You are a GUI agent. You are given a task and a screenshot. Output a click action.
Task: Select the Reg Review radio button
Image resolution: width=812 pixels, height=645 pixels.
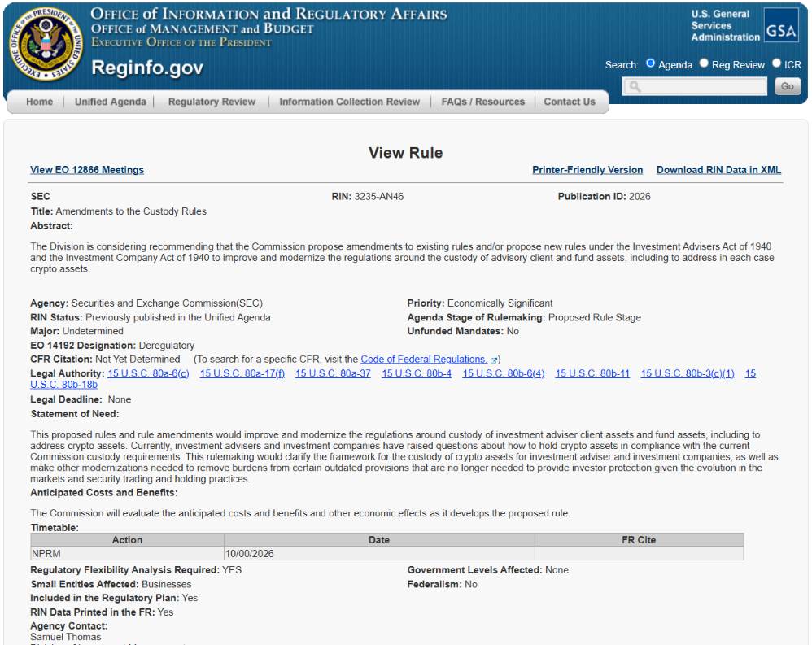click(x=704, y=63)
